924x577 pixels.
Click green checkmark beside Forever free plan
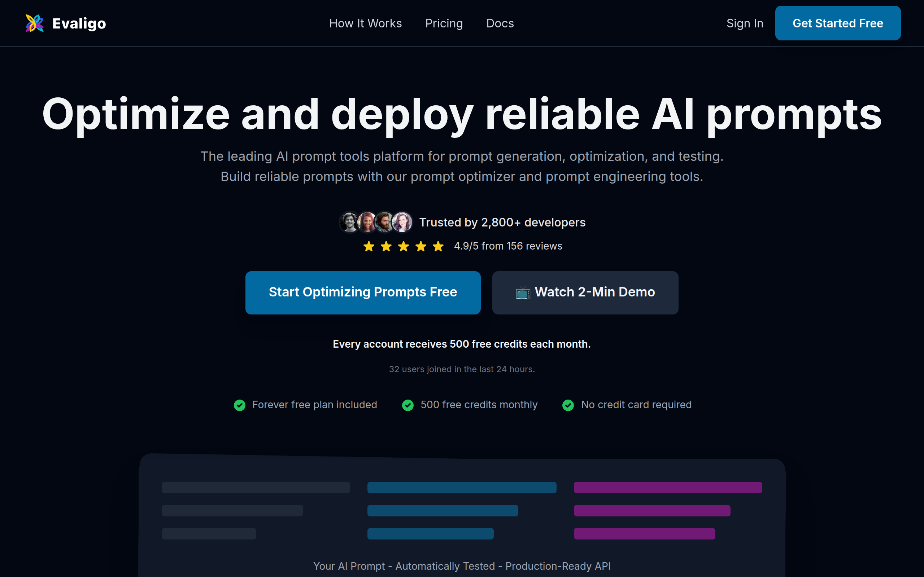[x=240, y=405]
